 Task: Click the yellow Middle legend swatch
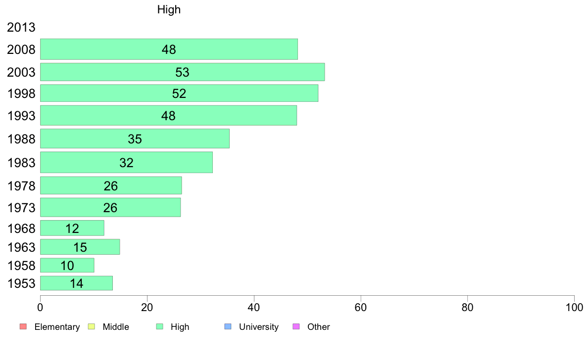click(92, 326)
